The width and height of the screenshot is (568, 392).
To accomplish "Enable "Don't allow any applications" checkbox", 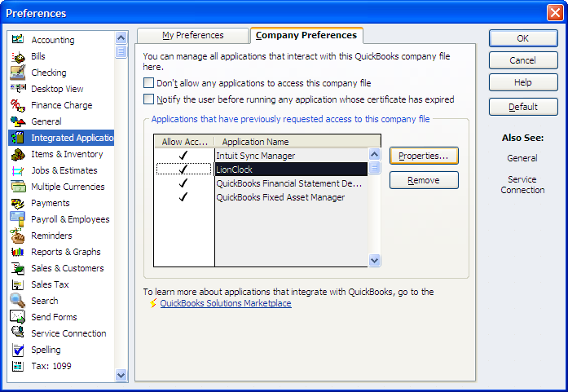I will point(148,83).
